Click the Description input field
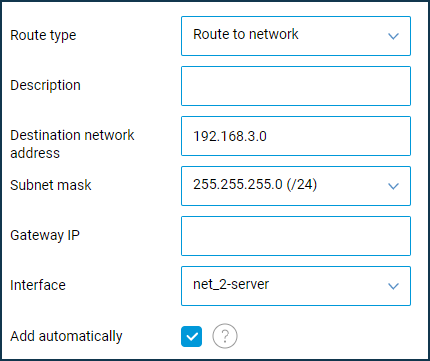430x361 pixels. click(296, 86)
